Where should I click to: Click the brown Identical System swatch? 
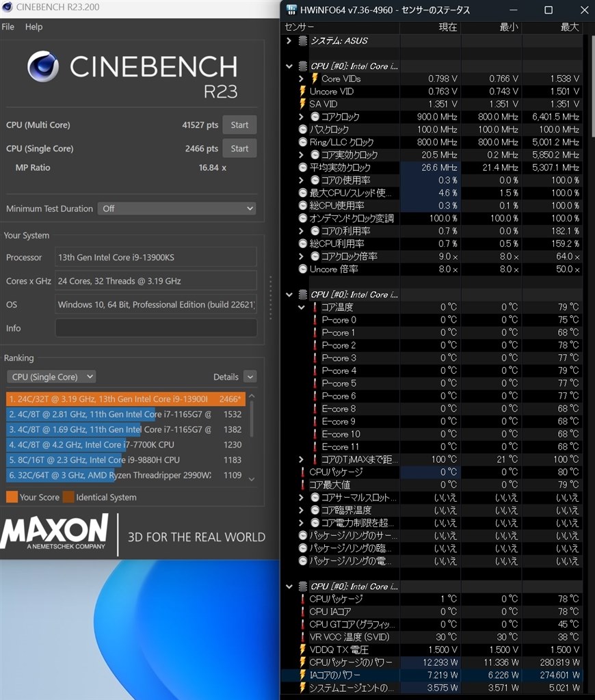pyautogui.click(x=68, y=497)
